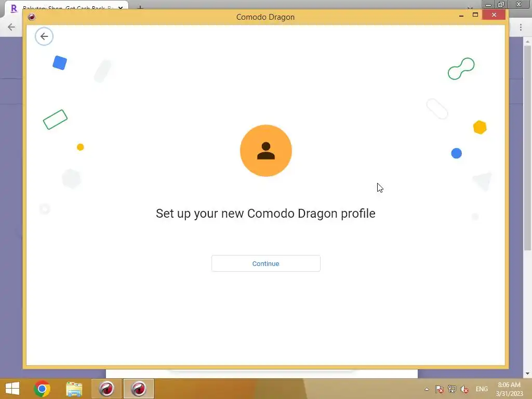Viewport: 532px width, 399px height.
Task: Open network status icon in tray
Action: point(452,389)
